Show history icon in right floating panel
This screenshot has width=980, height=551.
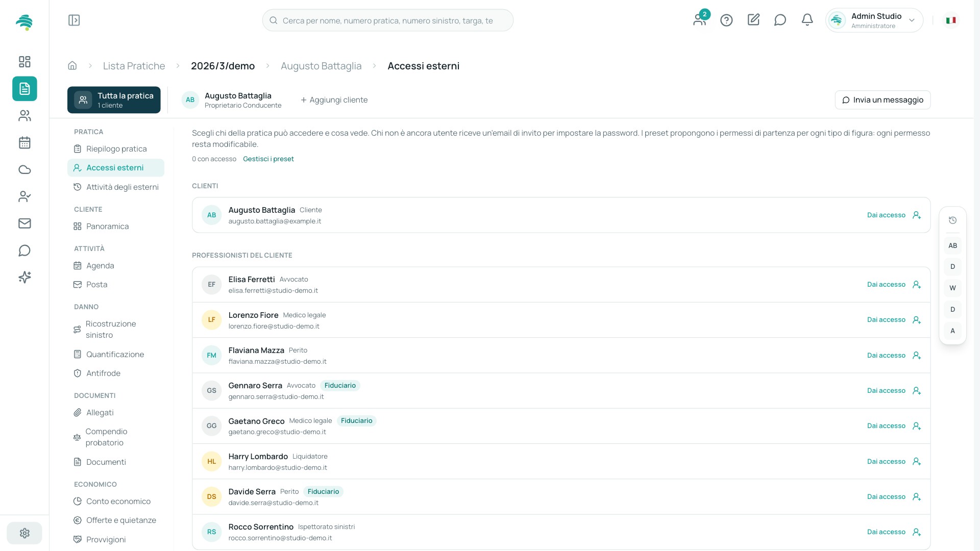[952, 220]
